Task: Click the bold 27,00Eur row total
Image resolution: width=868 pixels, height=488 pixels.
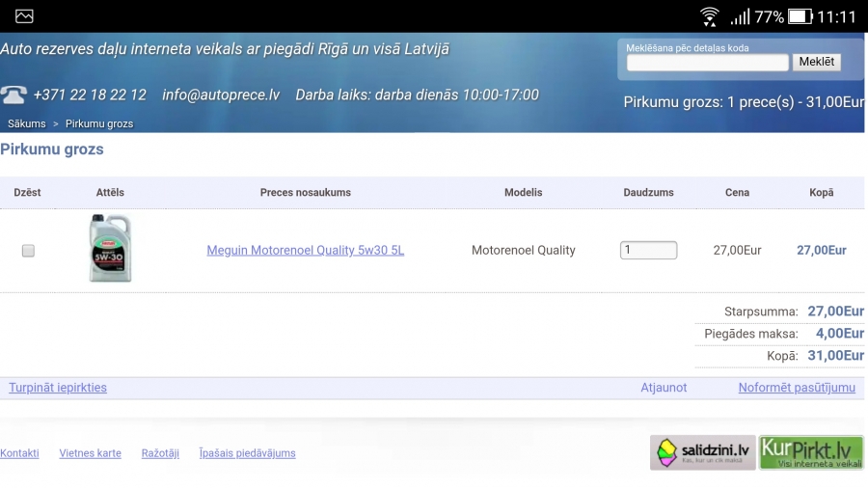Action: (822, 250)
